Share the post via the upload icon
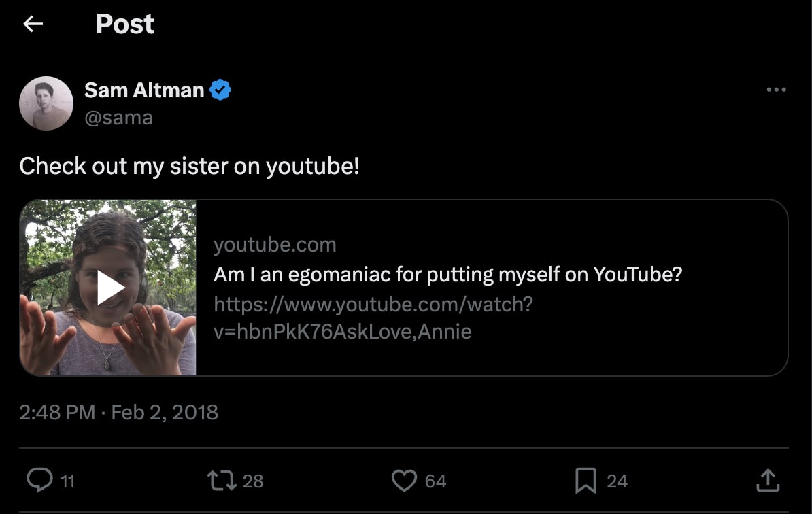812x514 pixels. click(767, 480)
